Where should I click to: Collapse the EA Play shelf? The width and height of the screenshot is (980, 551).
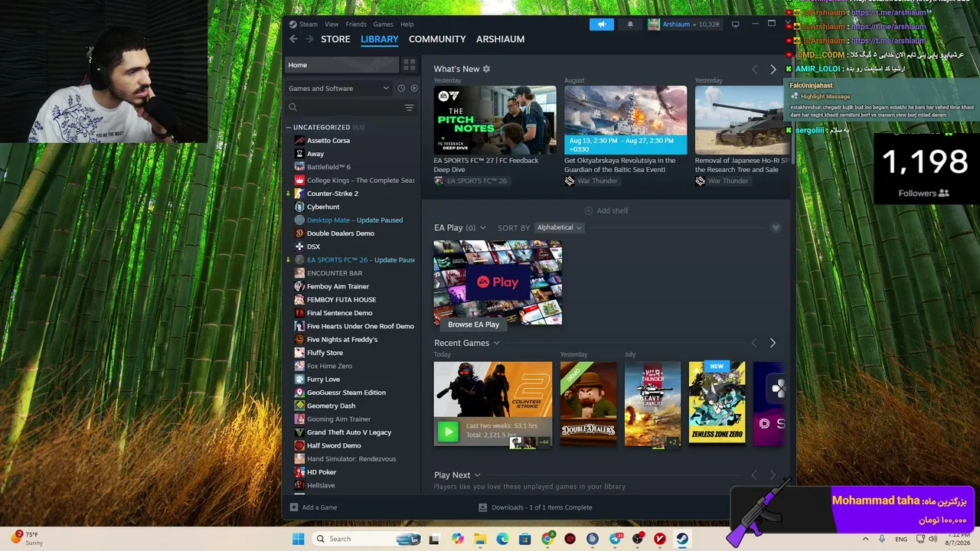(x=482, y=228)
